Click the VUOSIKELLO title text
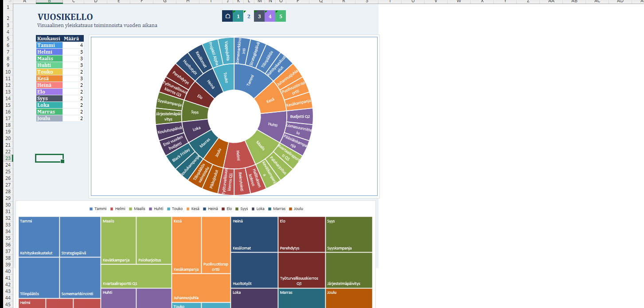644x308 pixels. pyautogui.click(x=65, y=17)
